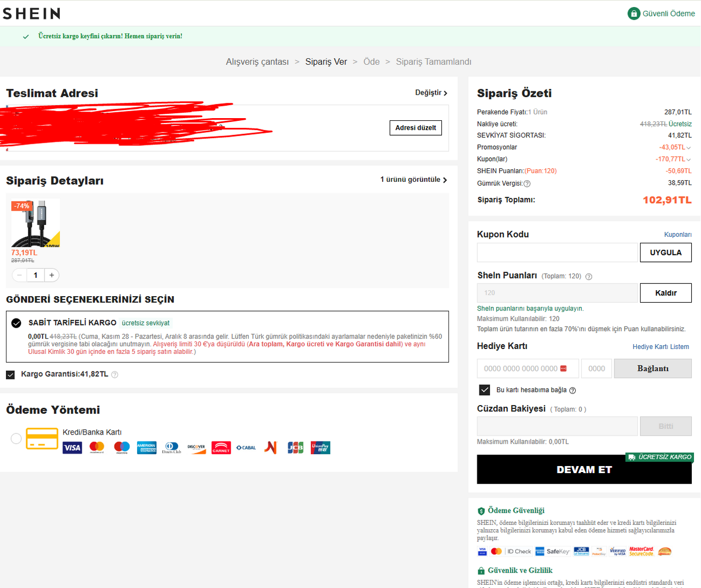Click the ÜCRETSİZ KARGO badge above DEVAM ET
The height and width of the screenshot is (588, 701).
660,457
